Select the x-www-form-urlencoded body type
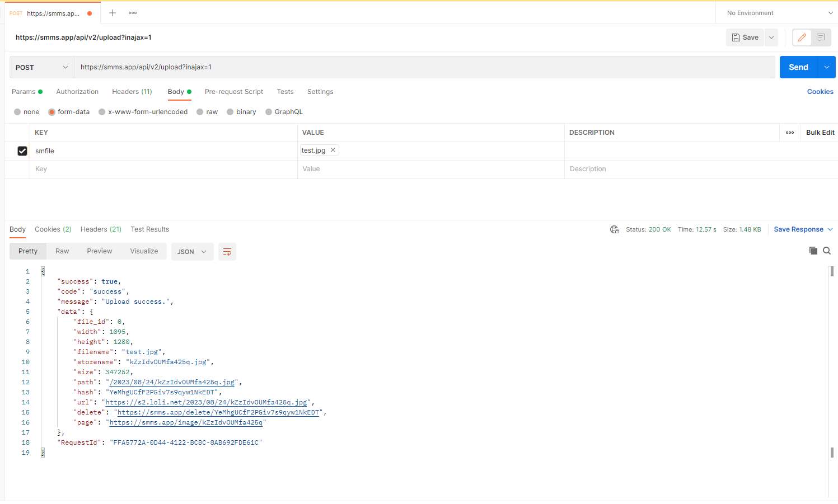 click(x=143, y=111)
